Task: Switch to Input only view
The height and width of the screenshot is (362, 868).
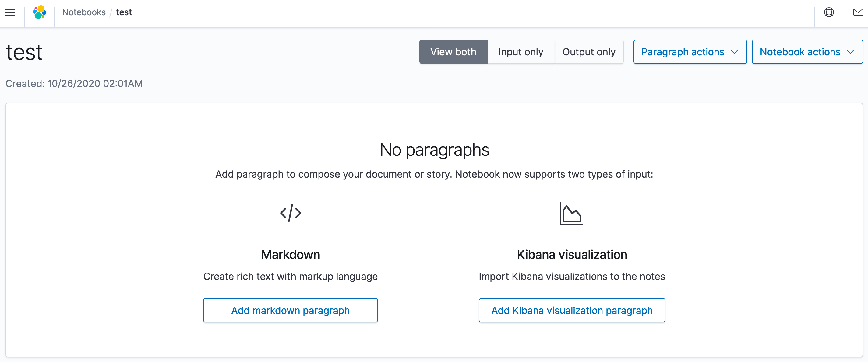Action: (521, 52)
